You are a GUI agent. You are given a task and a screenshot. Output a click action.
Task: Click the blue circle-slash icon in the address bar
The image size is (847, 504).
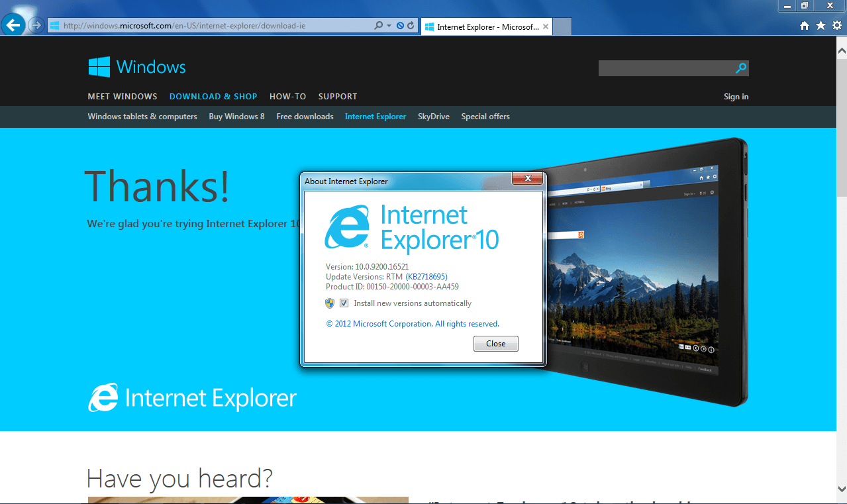tap(400, 26)
